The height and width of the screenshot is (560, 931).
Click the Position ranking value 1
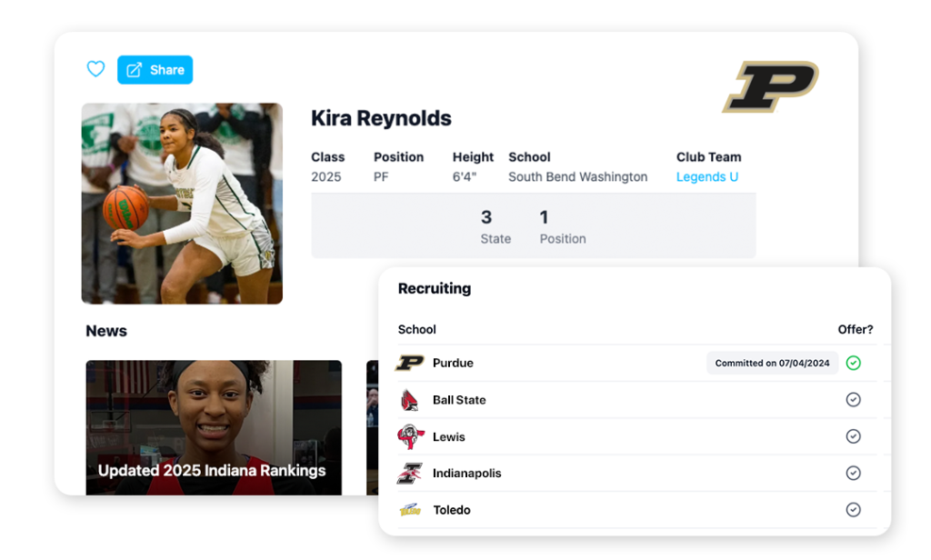pos(544,217)
